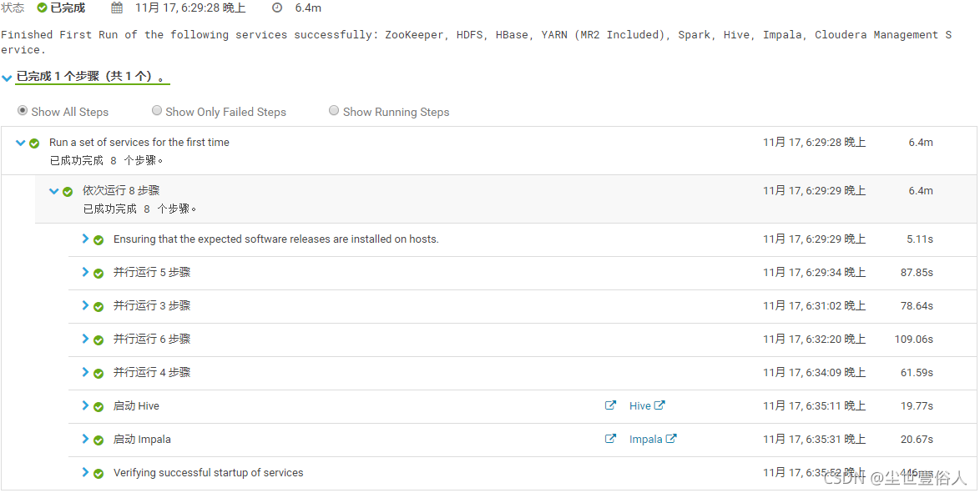The height and width of the screenshot is (493, 980).
Task: Collapse the Run a set of services step
Action: pyautogui.click(x=21, y=143)
